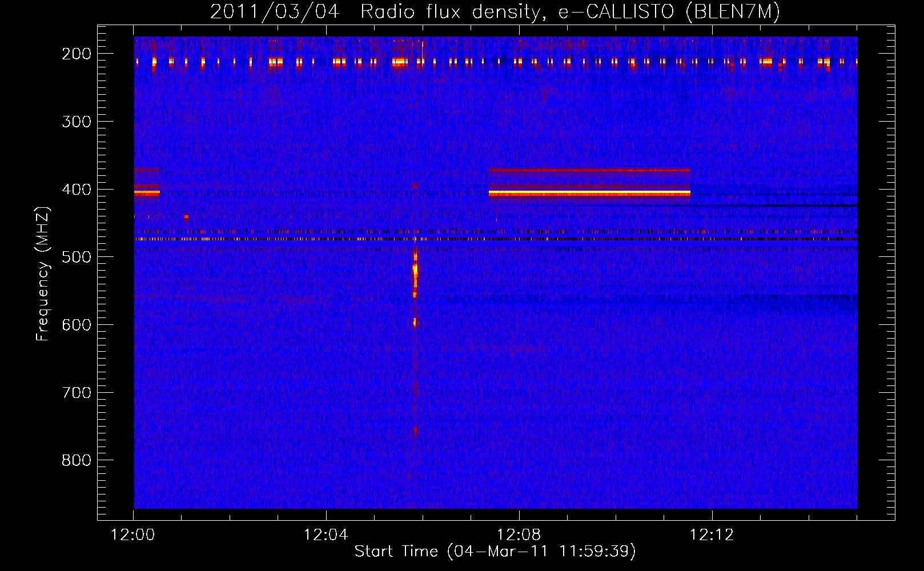Click the '12:04' time tick label
The height and width of the screenshot is (571, 924).
326,535
